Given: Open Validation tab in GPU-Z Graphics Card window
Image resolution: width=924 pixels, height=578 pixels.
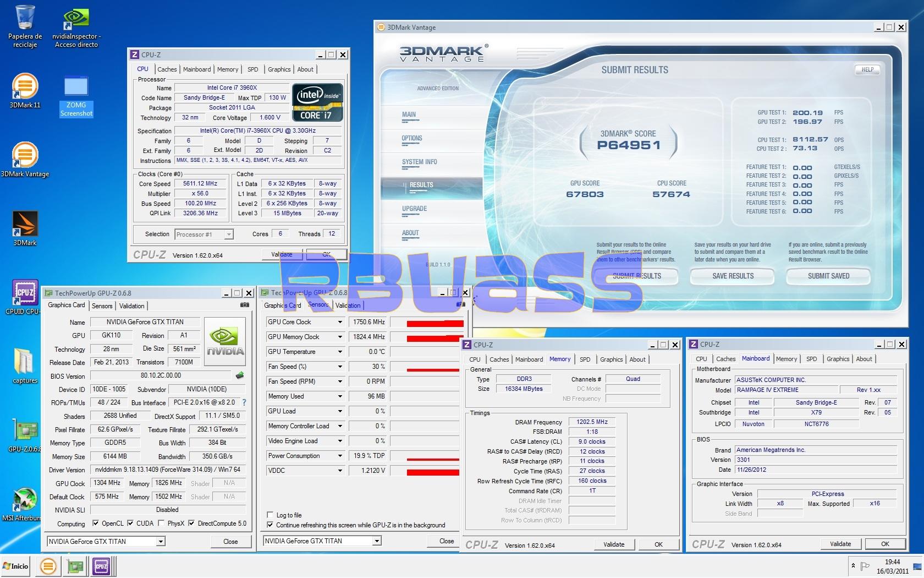Looking at the screenshot, I should [x=131, y=306].
